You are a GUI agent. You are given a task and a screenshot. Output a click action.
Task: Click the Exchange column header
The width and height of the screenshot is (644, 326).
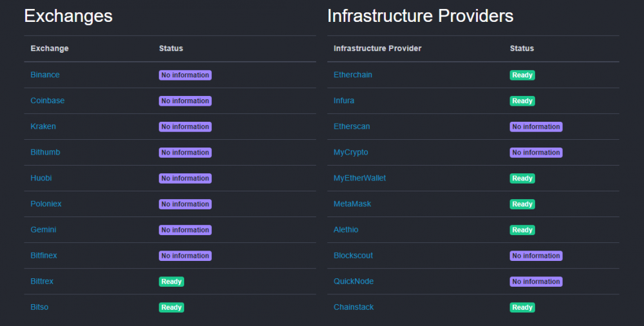[x=50, y=48]
